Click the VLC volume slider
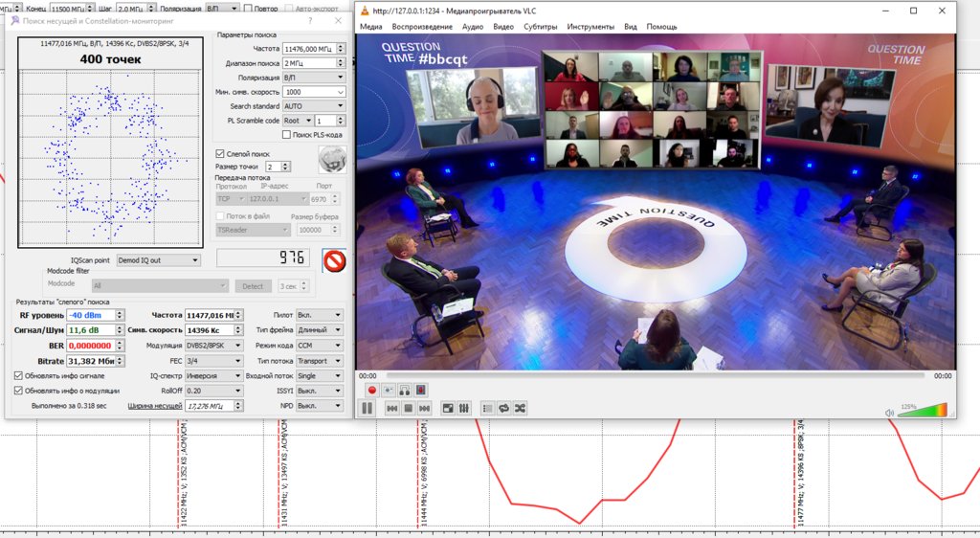Image resolution: width=980 pixels, height=538 pixels. [924, 411]
